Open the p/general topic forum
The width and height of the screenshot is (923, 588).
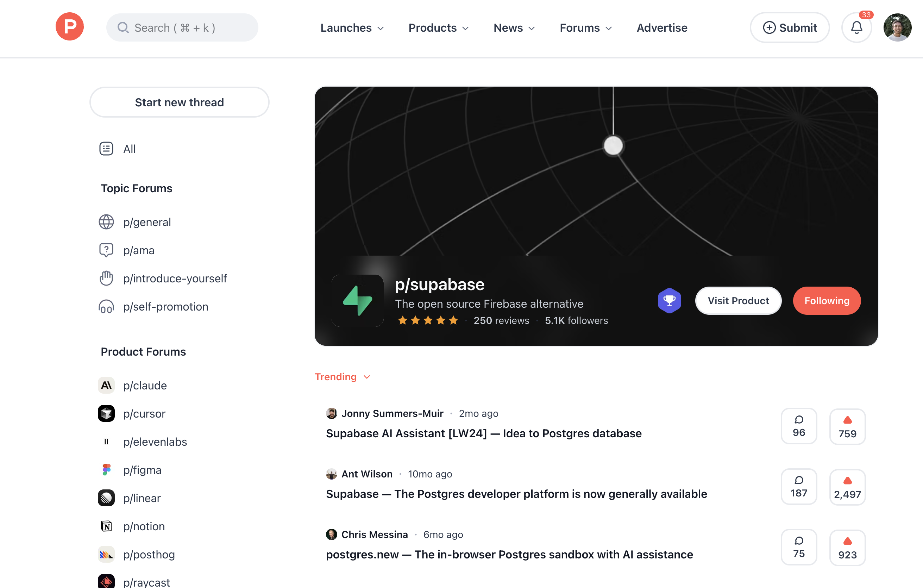(x=147, y=222)
